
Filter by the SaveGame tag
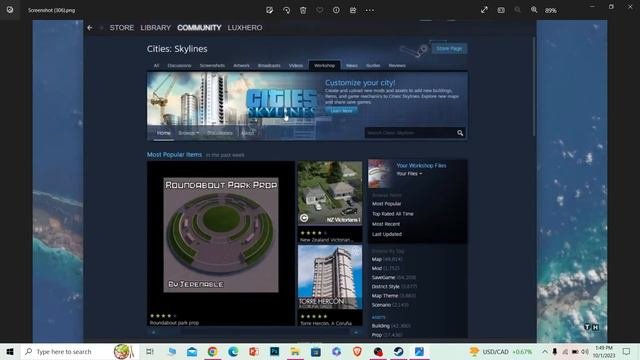(x=383, y=277)
